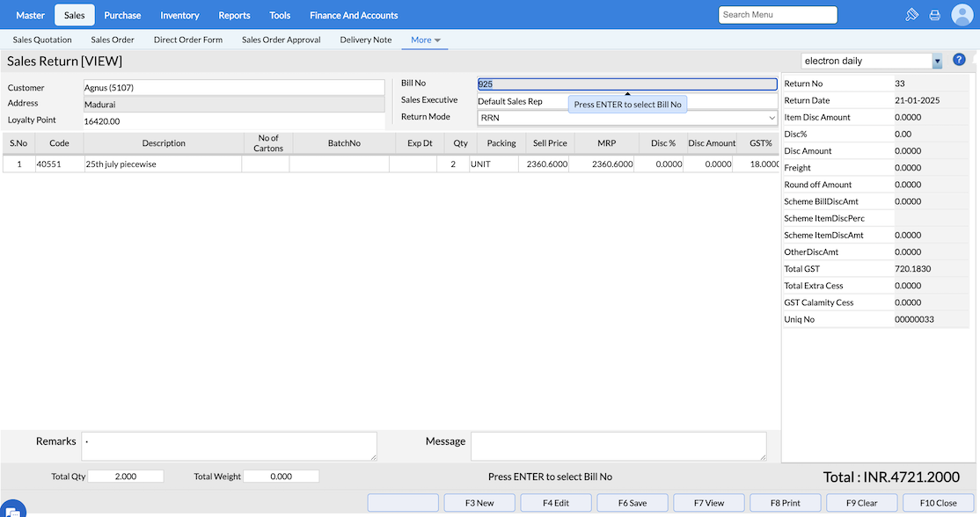Open the user profile avatar
This screenshot has width=980, height=517.
962,15
